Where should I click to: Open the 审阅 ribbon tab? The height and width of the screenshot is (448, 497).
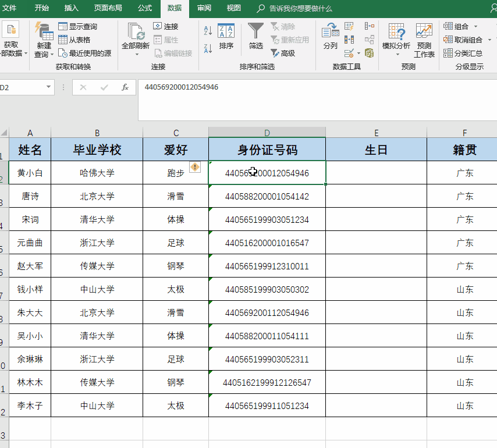pyautogui.click(x=204, y=9)
